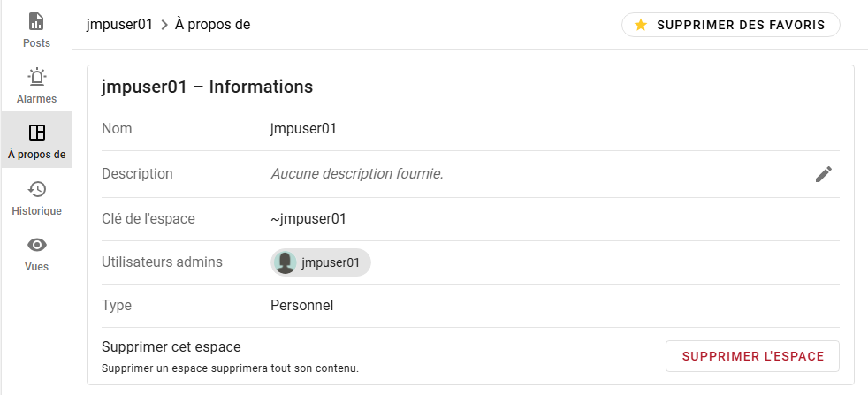Click the À propos de breadcrumb item

coord(212,25)
